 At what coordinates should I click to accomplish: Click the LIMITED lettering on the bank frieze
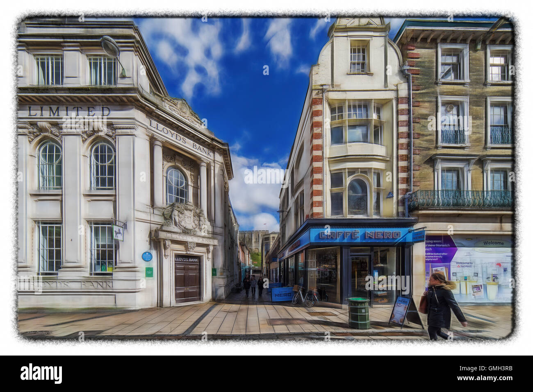tap(69, 111)
